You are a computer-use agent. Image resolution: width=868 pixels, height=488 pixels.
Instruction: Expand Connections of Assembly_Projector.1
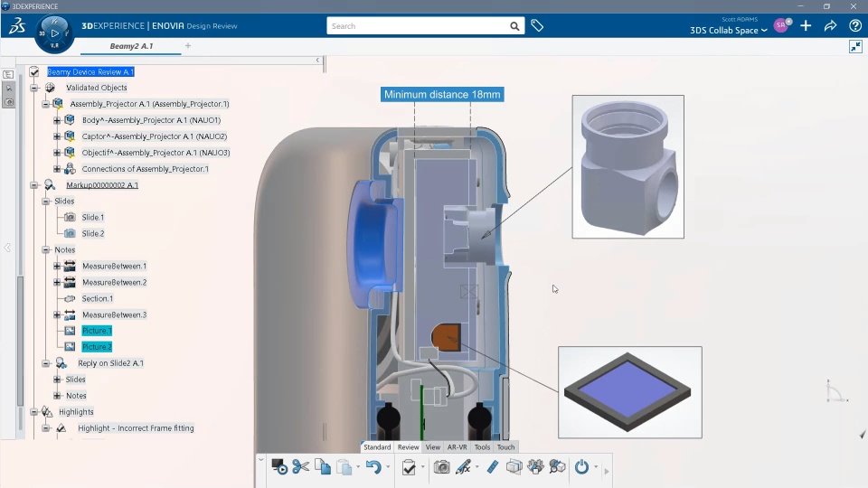pos(57,169)
